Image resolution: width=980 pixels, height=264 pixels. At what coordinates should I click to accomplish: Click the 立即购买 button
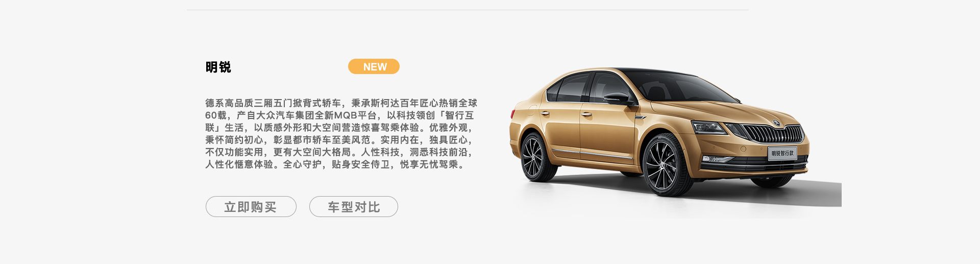click(251, 207)
